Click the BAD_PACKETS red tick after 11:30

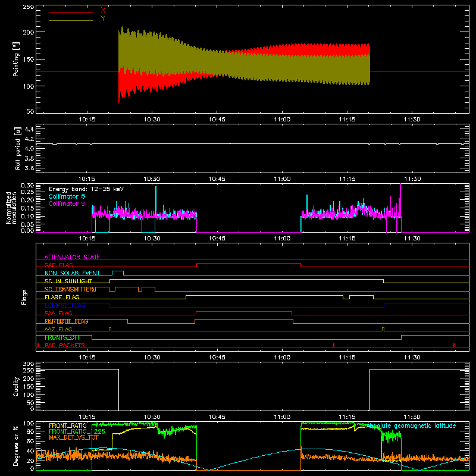coord(454,345)
